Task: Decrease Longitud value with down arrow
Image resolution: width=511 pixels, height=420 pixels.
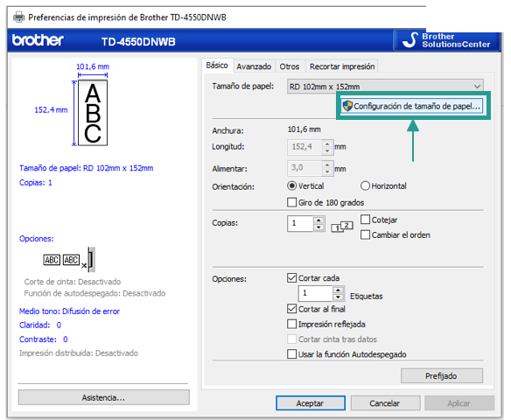Action: pos(327,150)
